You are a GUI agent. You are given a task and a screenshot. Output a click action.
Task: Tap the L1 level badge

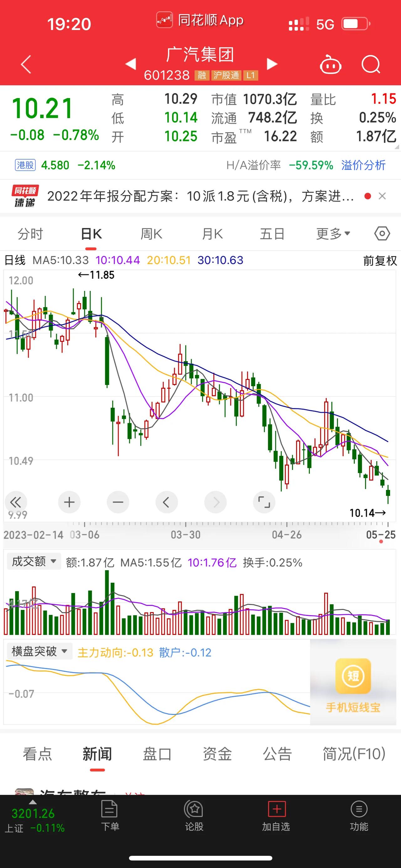[251, 75]
